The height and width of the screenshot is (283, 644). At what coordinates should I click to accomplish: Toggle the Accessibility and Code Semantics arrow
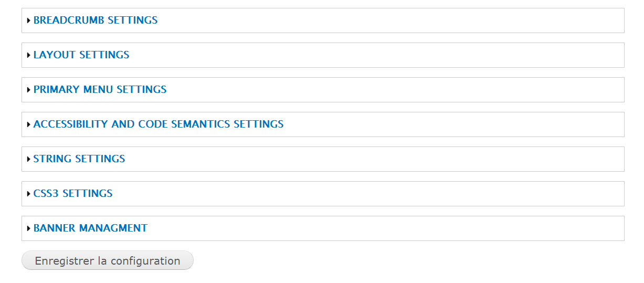(28, 125)
